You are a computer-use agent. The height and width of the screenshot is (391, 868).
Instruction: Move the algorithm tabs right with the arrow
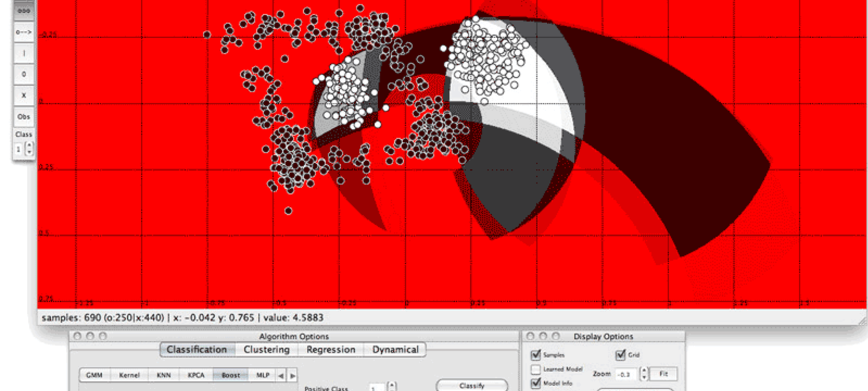[291, 375]
